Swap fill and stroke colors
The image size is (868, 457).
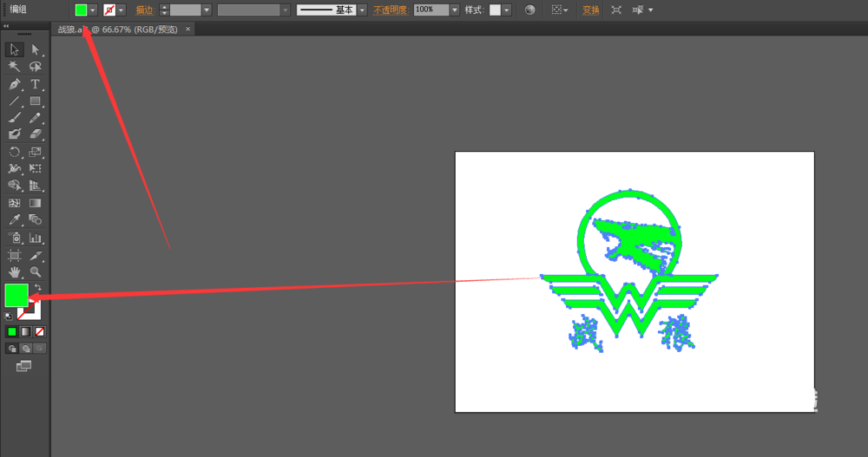(x=37, y=288)
